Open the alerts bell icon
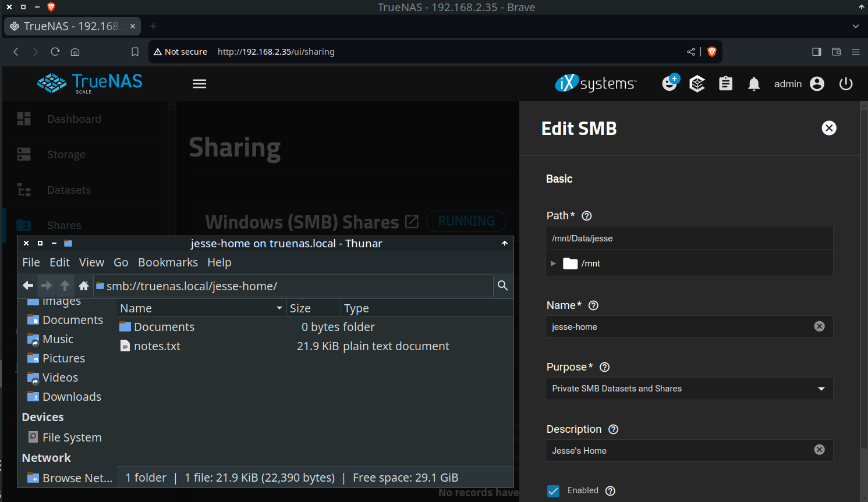The image size is (868, 502). [x=754, y=84]
